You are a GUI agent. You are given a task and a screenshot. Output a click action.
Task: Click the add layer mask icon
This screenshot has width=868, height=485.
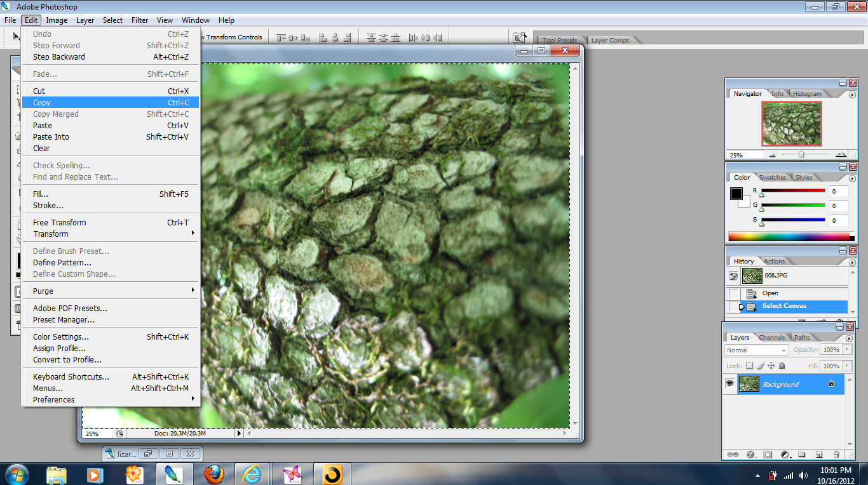pos(768,455)
